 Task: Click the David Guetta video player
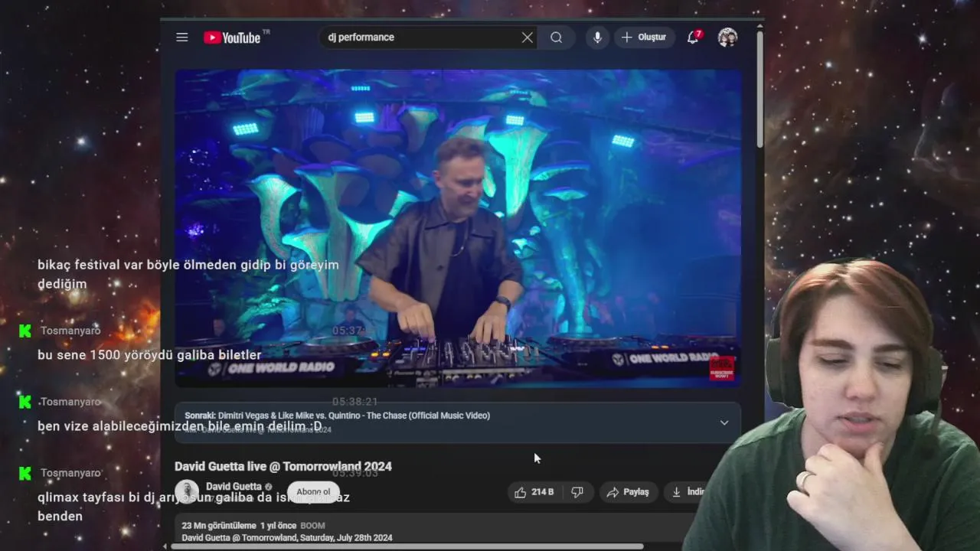click(x=458, y=228)
